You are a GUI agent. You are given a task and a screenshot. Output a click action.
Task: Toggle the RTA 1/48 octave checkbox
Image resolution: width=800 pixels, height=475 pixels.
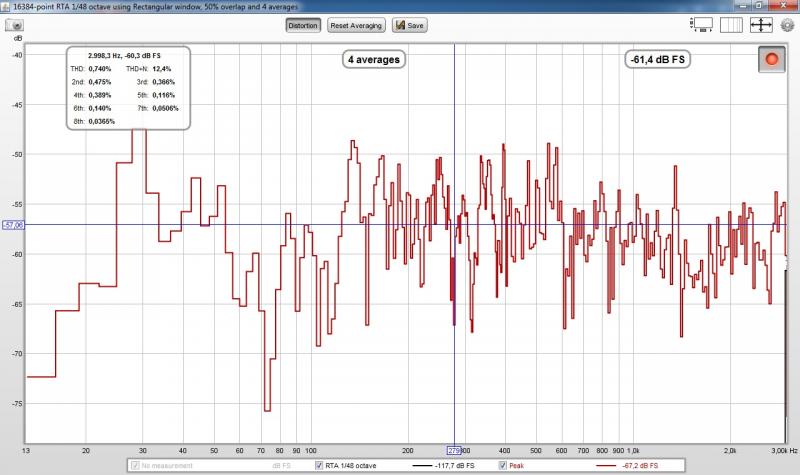point(319,465)
